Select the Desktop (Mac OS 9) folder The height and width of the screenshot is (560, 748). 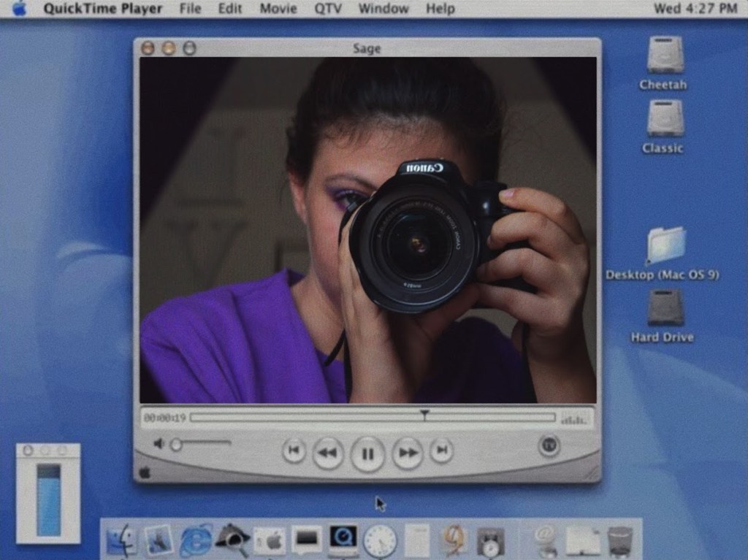coord(665,247)
